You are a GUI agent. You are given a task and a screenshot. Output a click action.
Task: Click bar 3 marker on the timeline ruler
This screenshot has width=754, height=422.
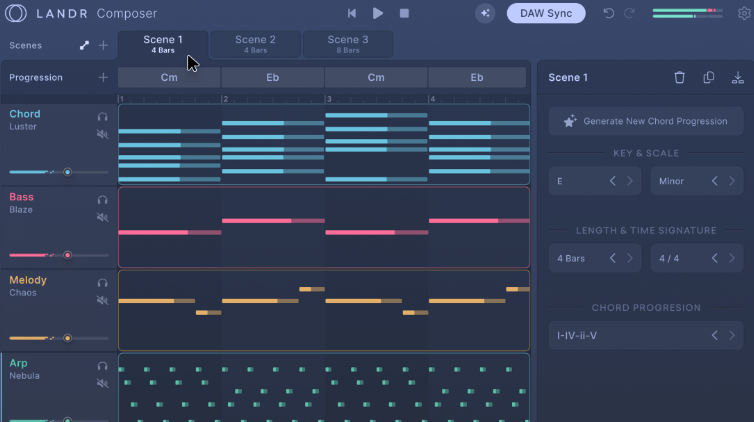pos(329,99)
